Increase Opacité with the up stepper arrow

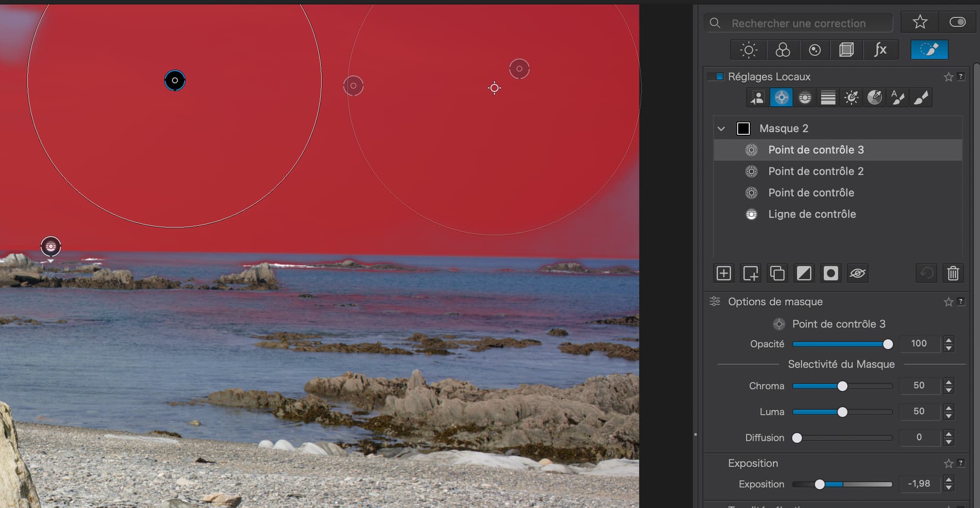click(x=948, y=340)
